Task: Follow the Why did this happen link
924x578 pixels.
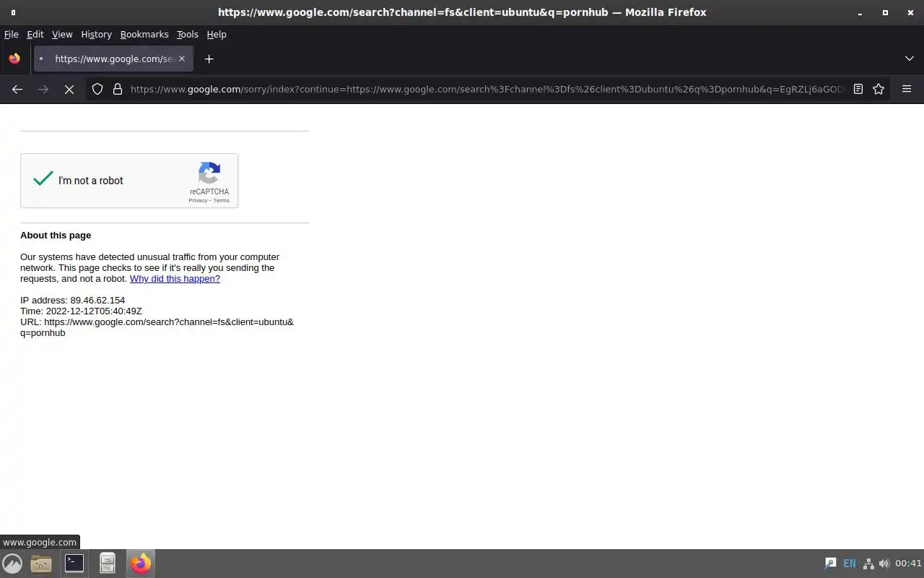Action: [x=175, y=279]
